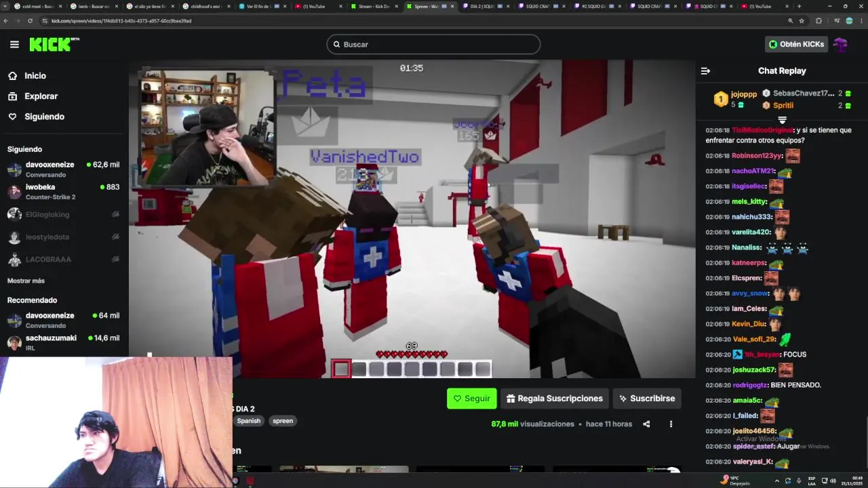Open Siguiendo in the sidebar
Image resolution: width=868 pixels, height=488 pixels.
tap(44, 117)
